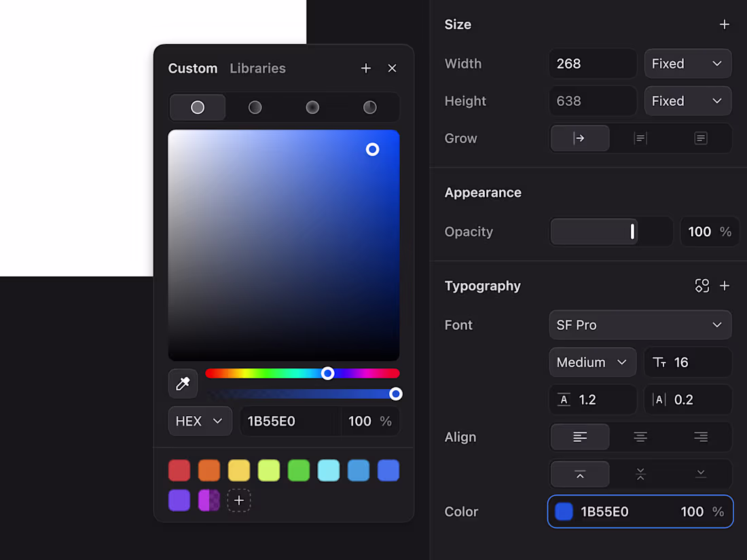Screen dimensions: 747x560
Task: Select the red color swatch
Action: pos(179,470)
